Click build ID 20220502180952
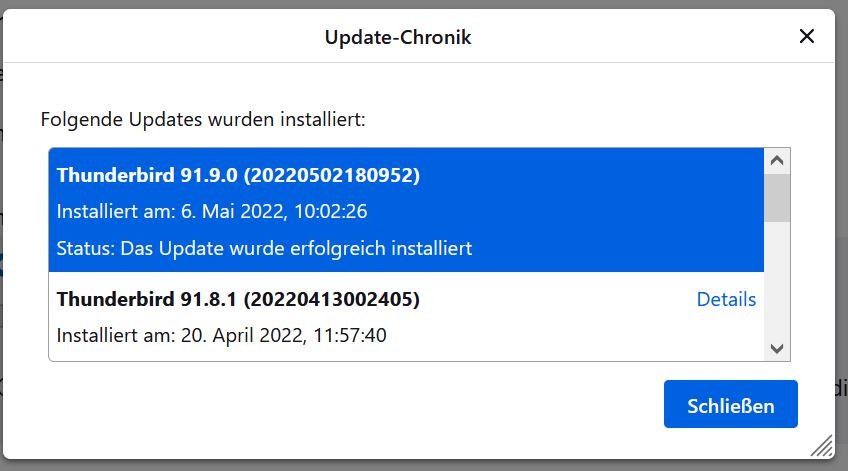Image resolution: width=848 pixels, height=471 pixels. (332, 175)
